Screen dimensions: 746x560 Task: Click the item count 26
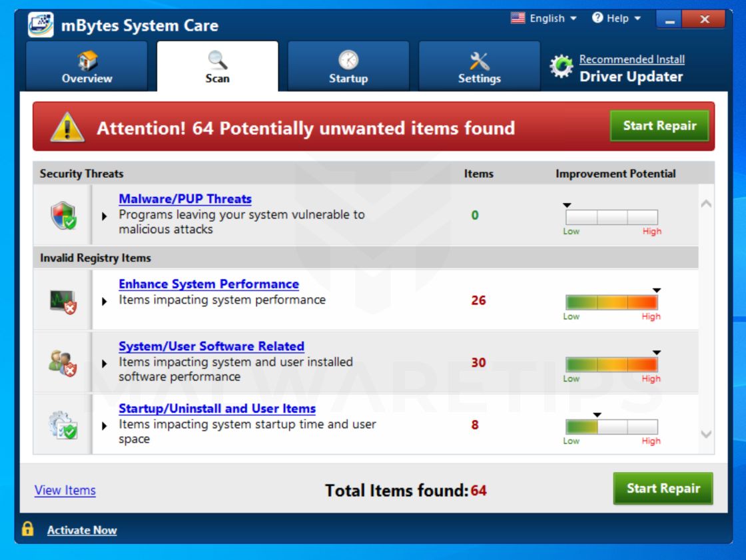pyautogui.click(x=478, y=300)
